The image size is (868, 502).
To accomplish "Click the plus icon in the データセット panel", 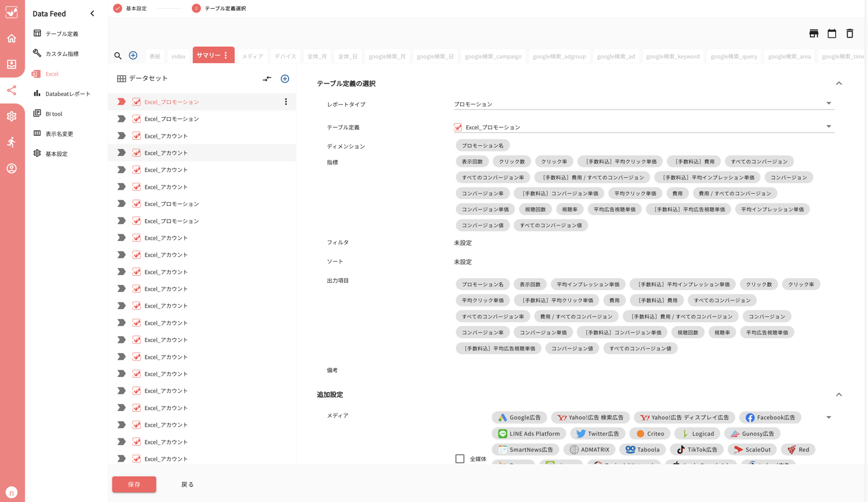I will click(x=285, y=79).
